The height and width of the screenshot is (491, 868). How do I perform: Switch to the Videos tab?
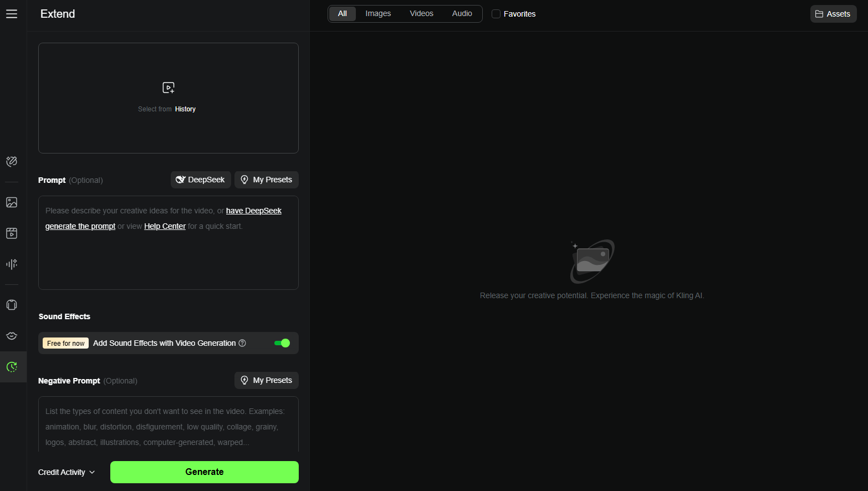coord(421,14)
